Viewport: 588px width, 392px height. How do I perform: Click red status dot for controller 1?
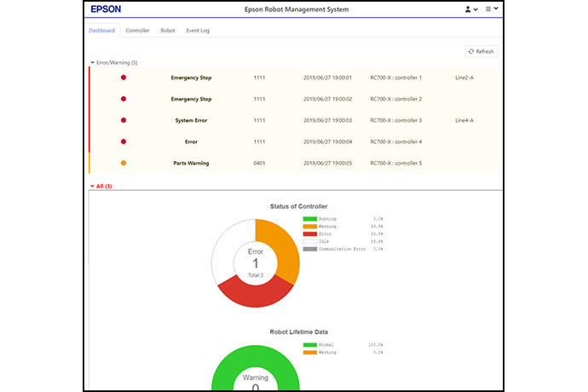pos(124,78)
